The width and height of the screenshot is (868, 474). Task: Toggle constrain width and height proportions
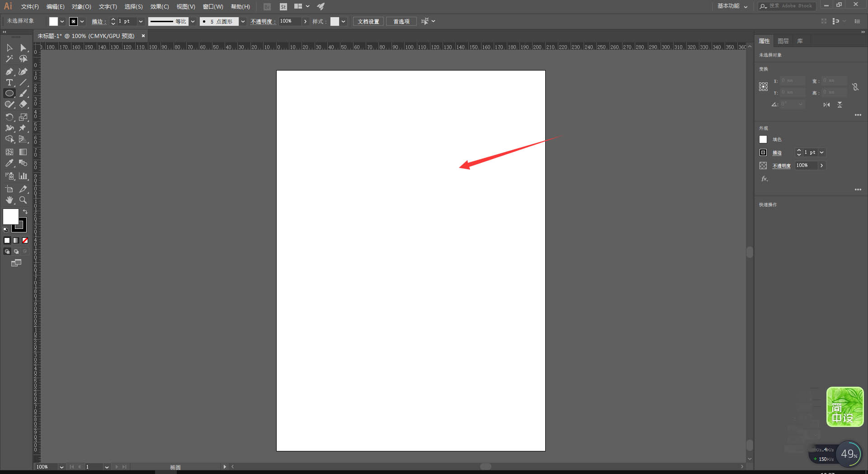(855, 87)
